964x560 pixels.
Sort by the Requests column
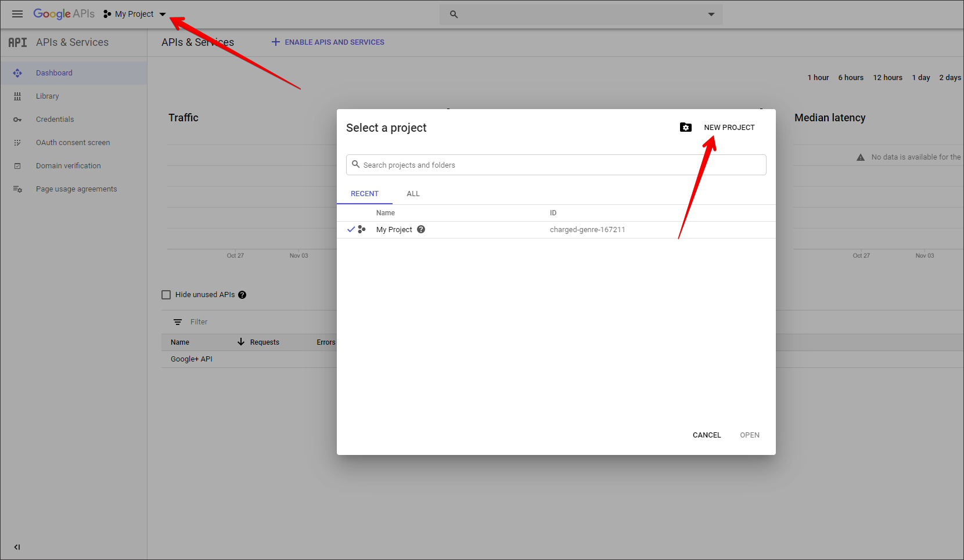[264, 342]
